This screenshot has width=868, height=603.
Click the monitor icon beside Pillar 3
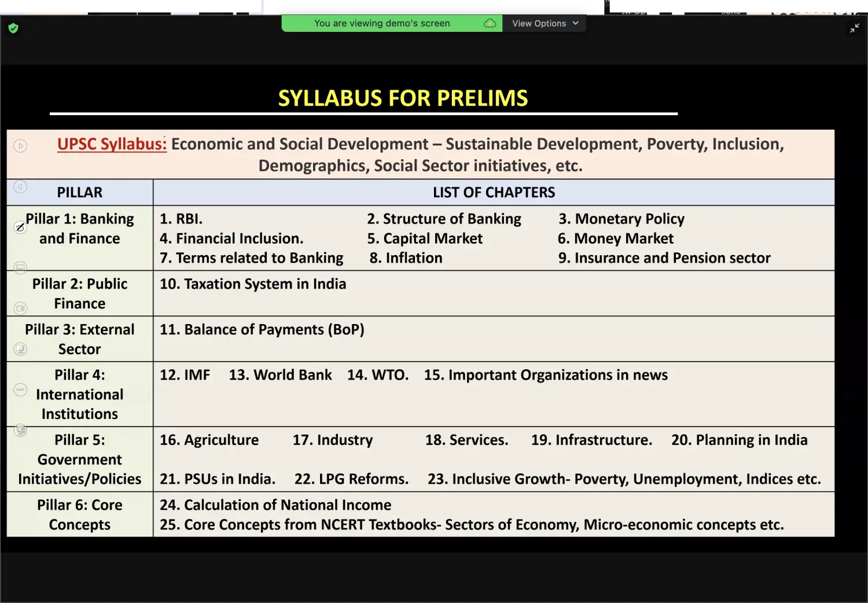click(20, 349)
